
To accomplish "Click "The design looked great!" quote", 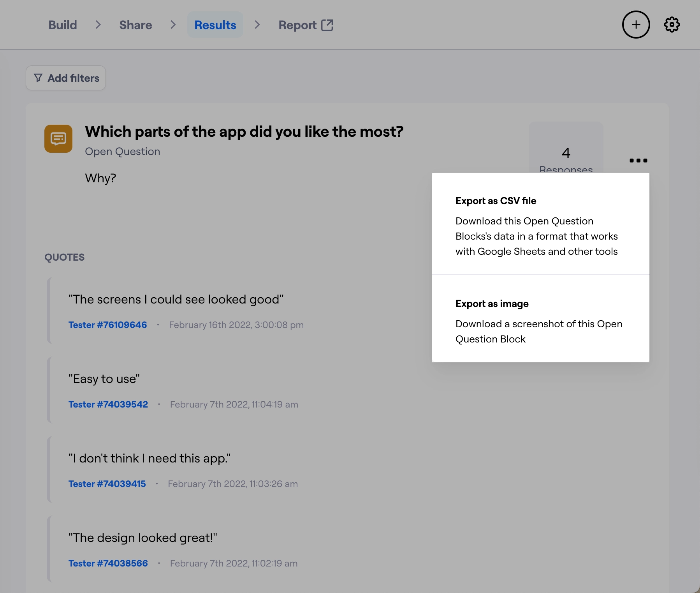I will 143,538.
